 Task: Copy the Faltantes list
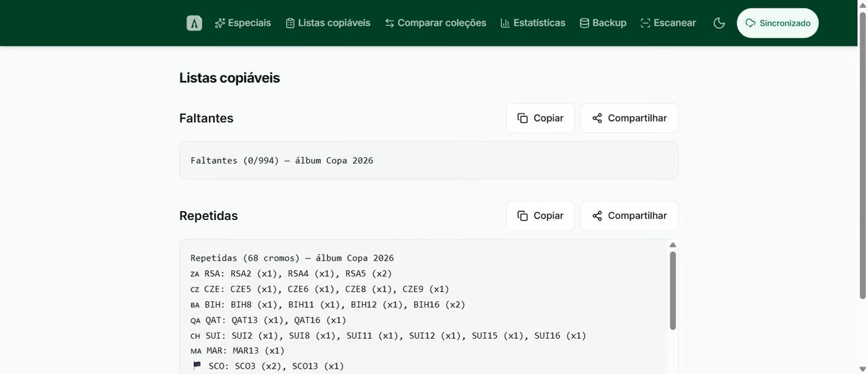tap(540, 118)
